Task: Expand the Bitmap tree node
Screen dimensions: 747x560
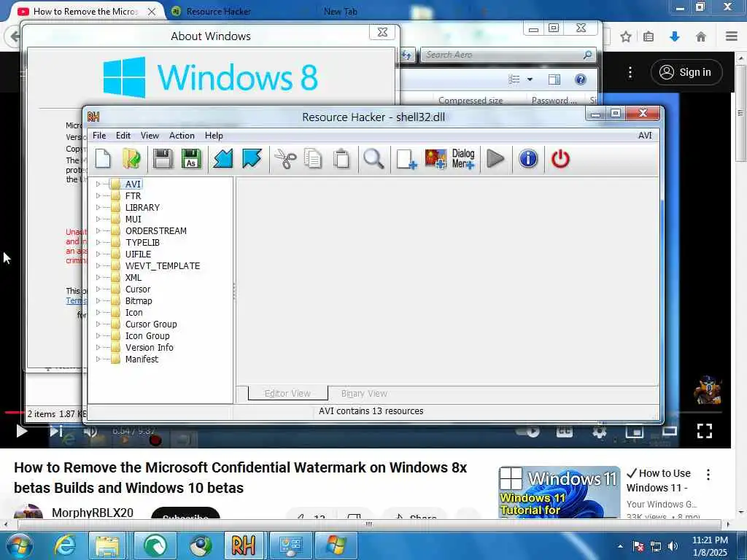Action: pyautogui.click(x=98, y=301)
